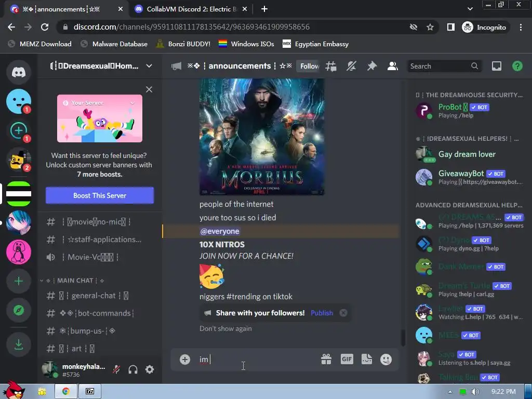Open the movie no-mic text channel
Viewport: 532px width, 399px height.
pos(100,222)
